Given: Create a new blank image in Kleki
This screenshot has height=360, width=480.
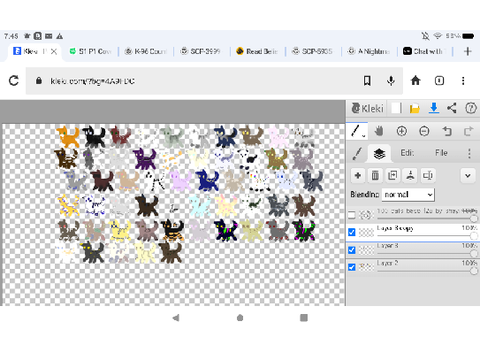Looking at the screenshot, I should (396, 108).
